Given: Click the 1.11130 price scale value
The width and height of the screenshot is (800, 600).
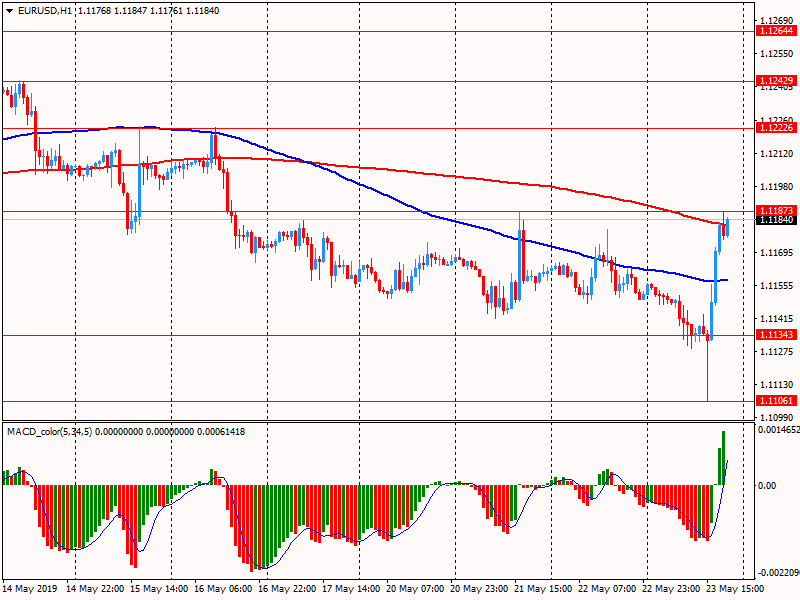Looking at the screenshot, I should click(x=777, y=385).
